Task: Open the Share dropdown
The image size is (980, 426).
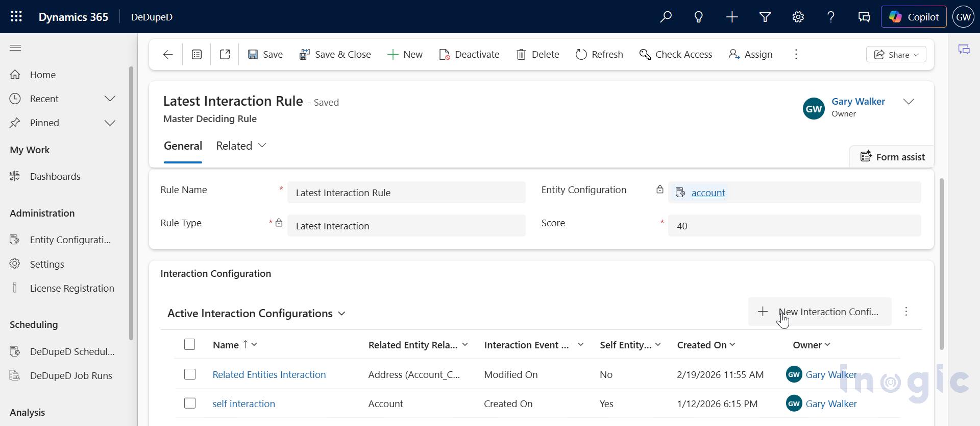Action: coord(896,55)
